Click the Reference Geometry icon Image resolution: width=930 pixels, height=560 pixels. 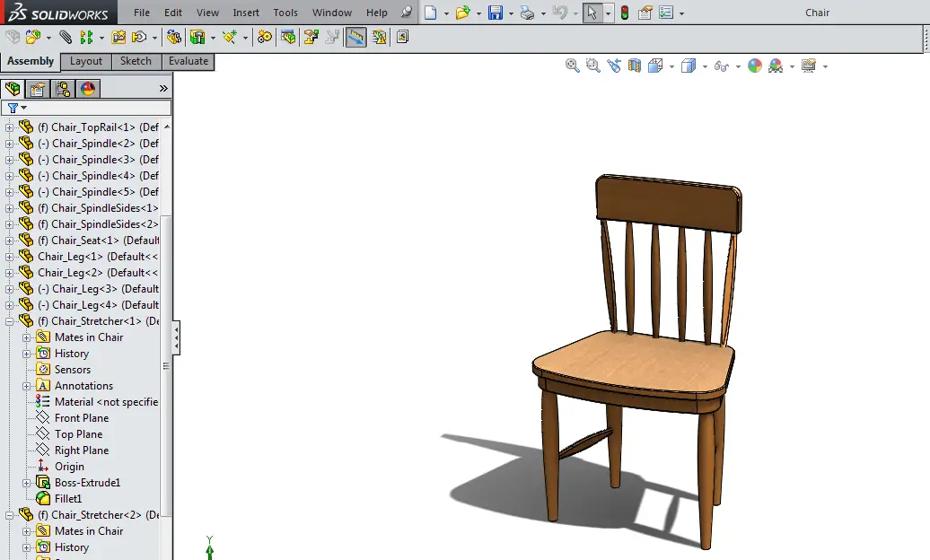(x=230, y=38)
